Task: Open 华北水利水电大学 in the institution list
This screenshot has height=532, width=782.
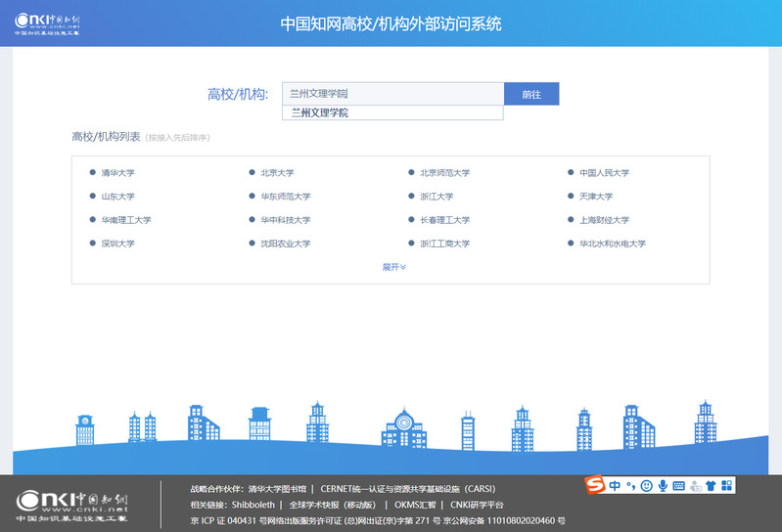Action: [x=613, y=244]
